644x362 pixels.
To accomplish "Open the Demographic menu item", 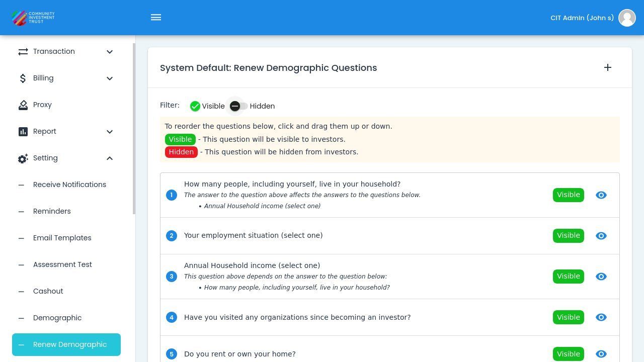I will [x=57, y=318].
